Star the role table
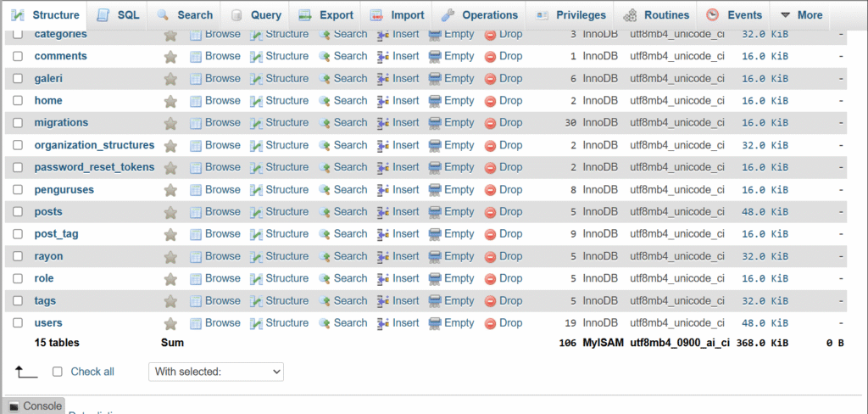 (170, 279)
